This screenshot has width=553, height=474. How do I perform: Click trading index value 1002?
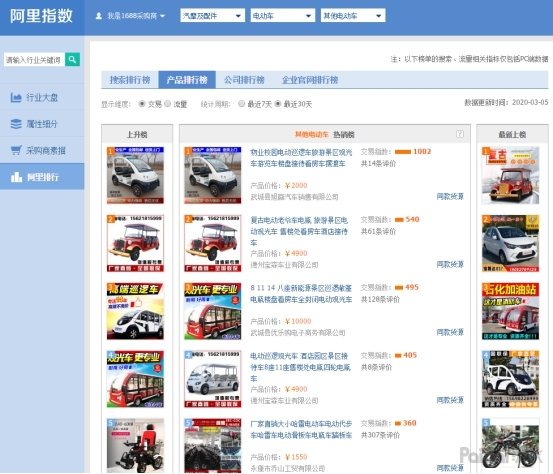(x=422, y=151)
